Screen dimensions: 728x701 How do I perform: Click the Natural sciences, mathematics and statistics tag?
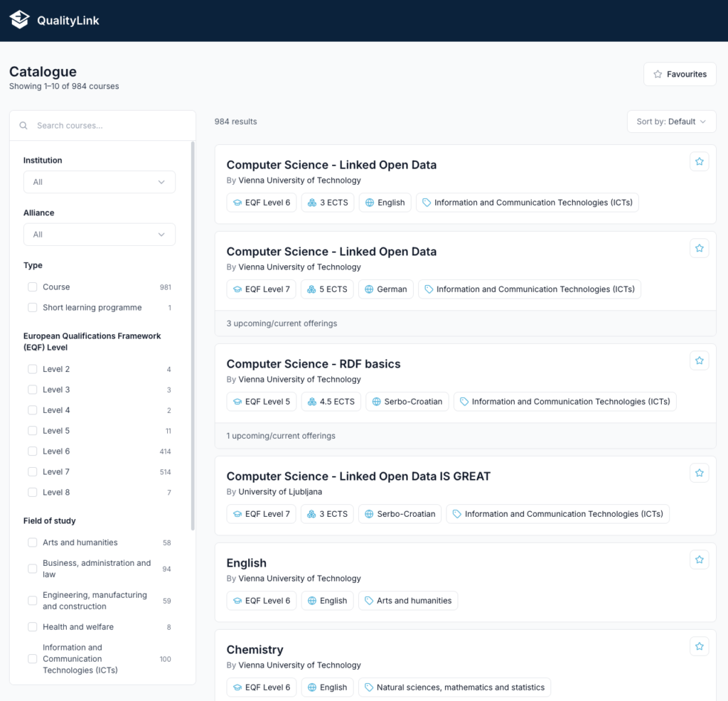(454, 687)
